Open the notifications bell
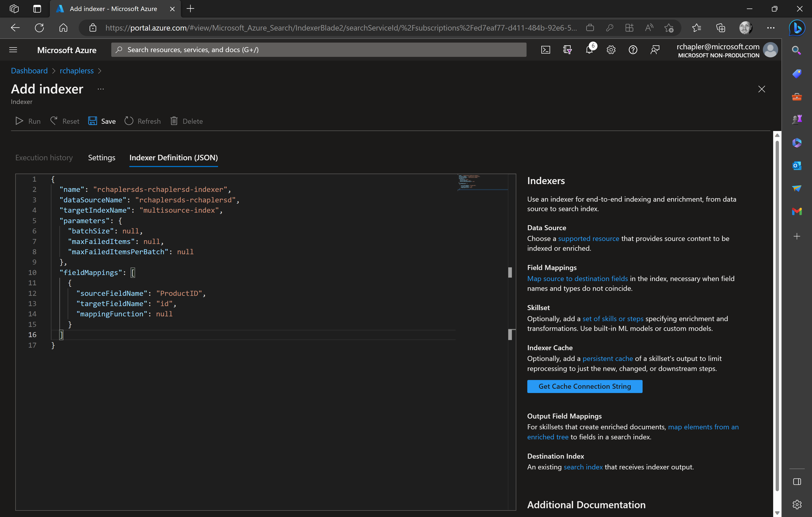The width and height of the screenshot is (812, 517). tap(590, 50)
